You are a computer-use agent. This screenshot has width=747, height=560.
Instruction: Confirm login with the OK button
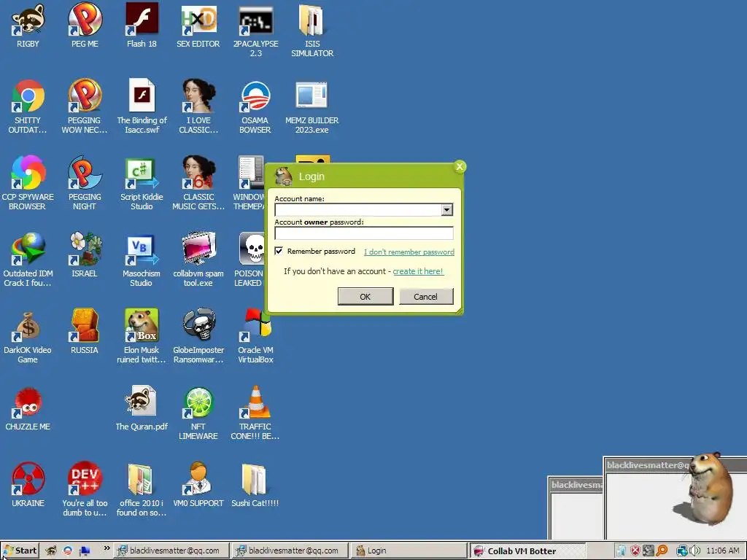point(365,296)
